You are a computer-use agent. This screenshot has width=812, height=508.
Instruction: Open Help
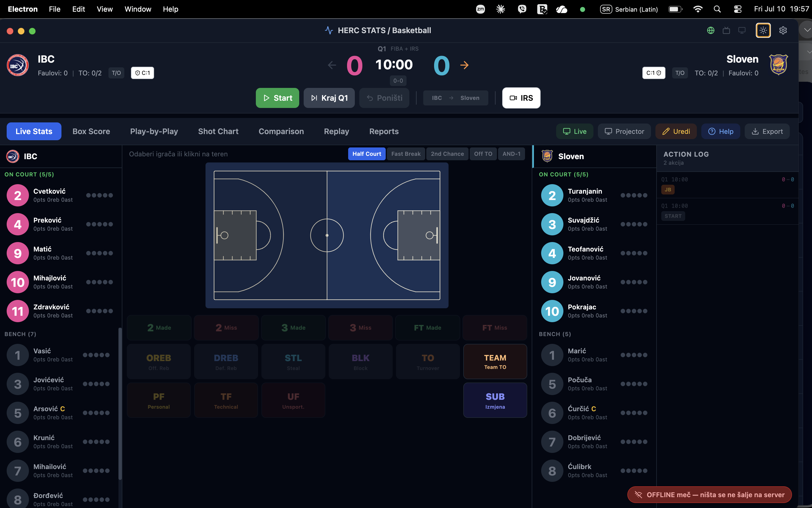pyautogui.click(x=721, y=131)
